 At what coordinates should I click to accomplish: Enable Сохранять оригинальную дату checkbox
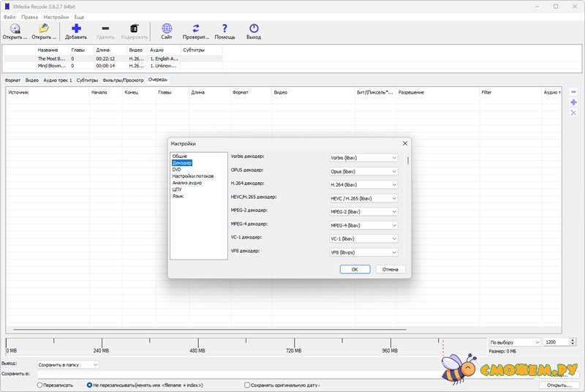[x=246, y=385]
